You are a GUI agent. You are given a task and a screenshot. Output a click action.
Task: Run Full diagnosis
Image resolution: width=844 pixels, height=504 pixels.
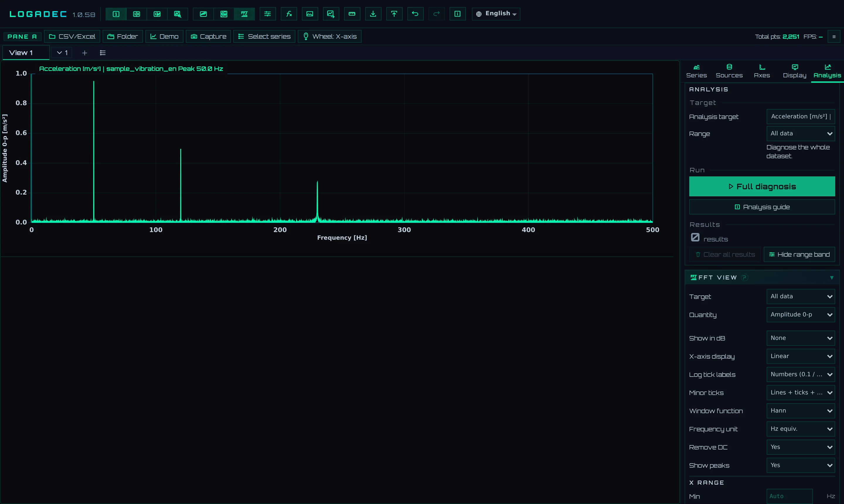762,186
